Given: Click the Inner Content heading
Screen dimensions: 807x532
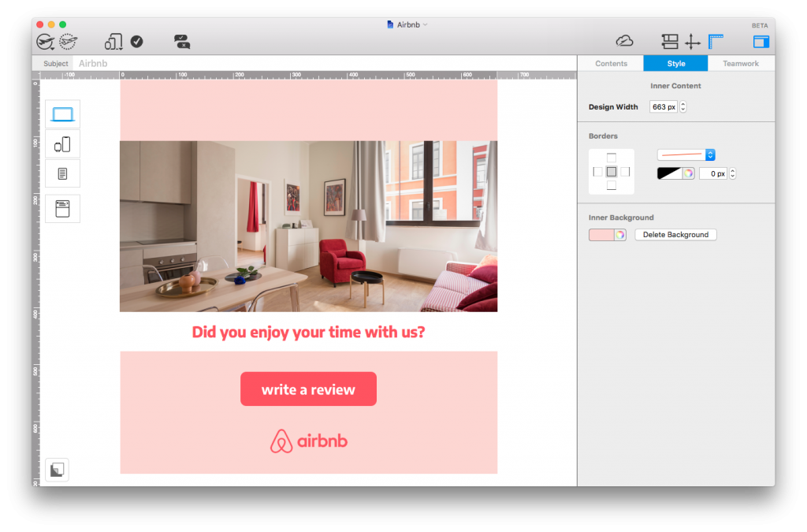Looking at the screenshot, I should [675, 86].
